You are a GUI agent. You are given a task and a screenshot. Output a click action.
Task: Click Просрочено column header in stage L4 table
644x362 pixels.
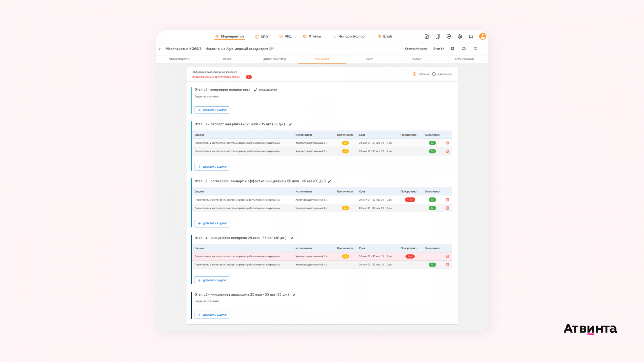[409, 249]
